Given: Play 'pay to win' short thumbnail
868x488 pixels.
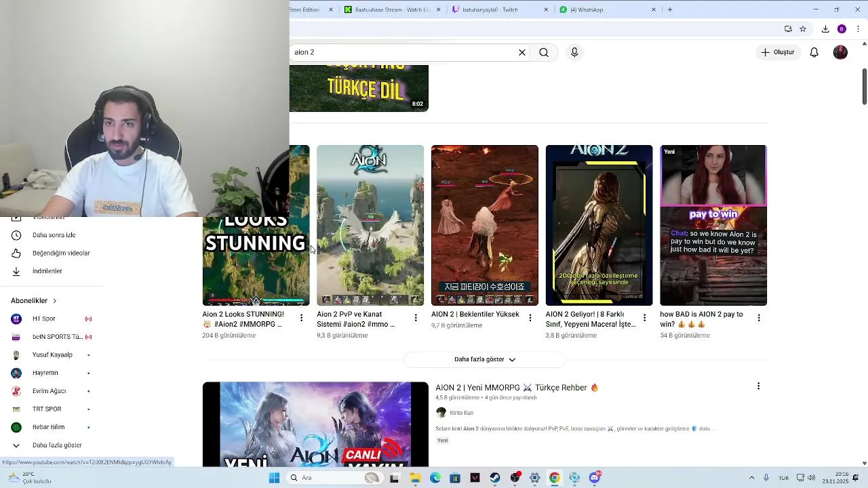Looking at the screenshot, I should (x=713, y=225).
